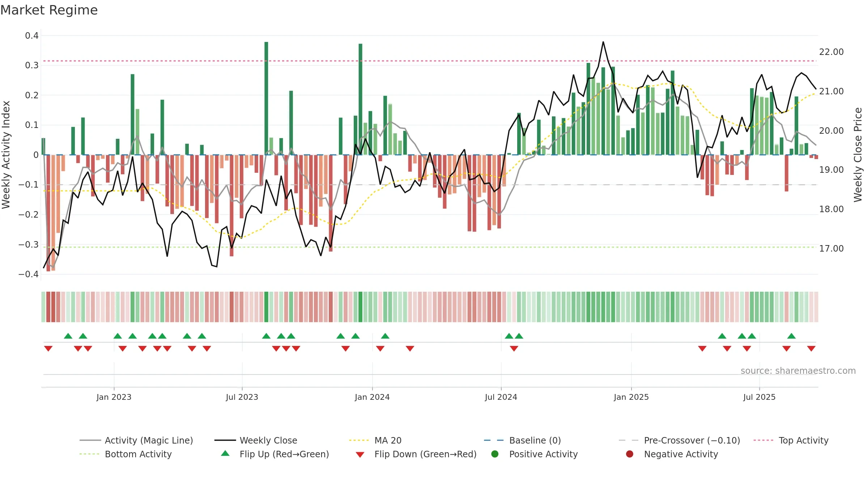Click the single flip-up marker after Jan 2024

click(385, 336)
